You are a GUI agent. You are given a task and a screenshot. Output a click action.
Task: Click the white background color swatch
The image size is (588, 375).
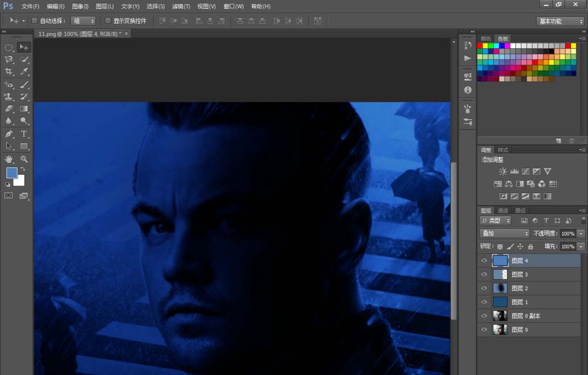pos(21,182)
